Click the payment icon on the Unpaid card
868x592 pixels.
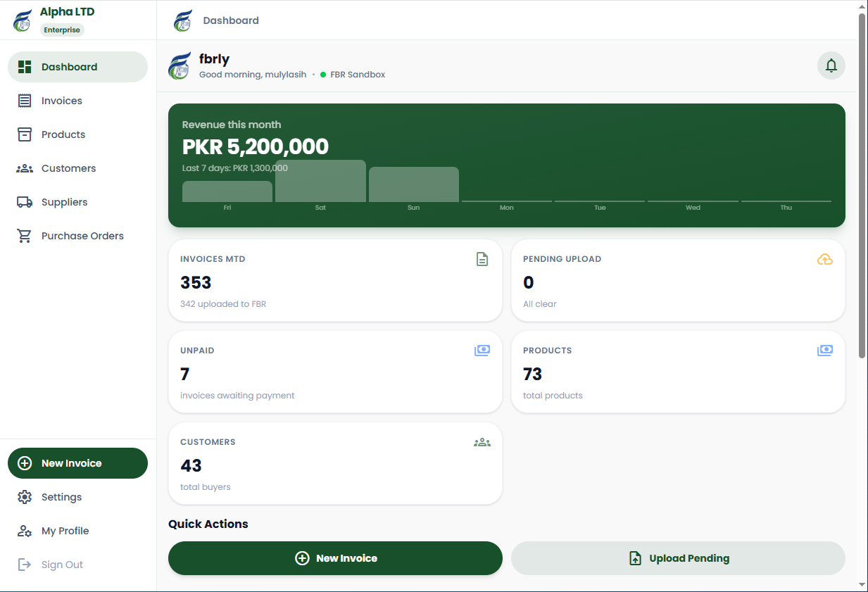coord(482,350)
